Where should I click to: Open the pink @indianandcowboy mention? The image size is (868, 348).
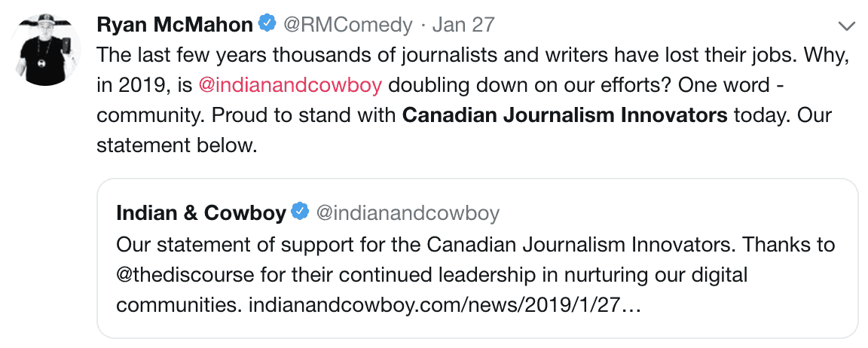pyautogui.click(x=290, y=85)
